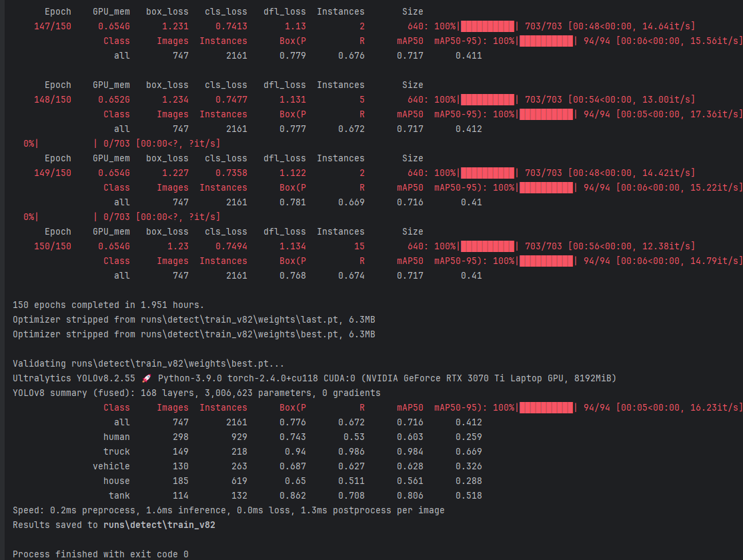
Task: Click the 'truck' class row label
Action: [117, 451]
